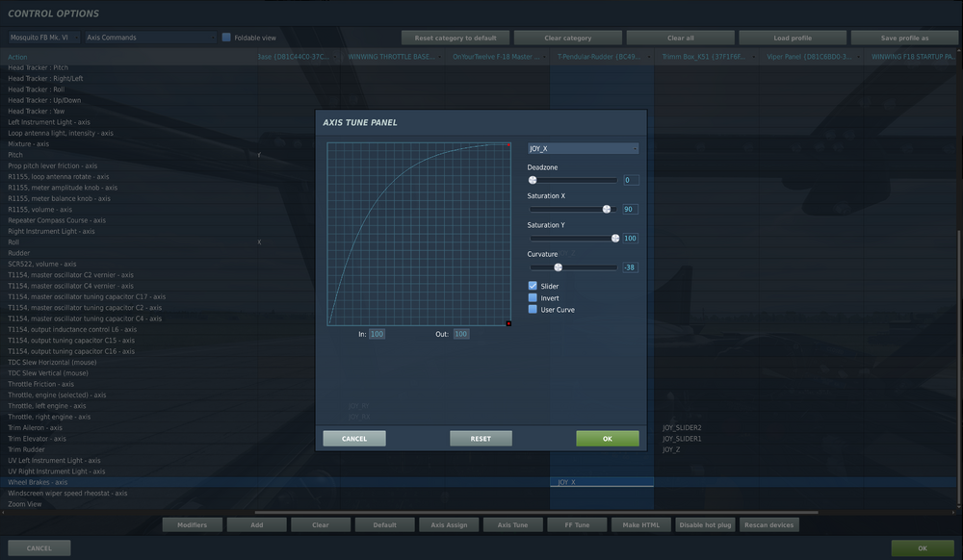
Task: Click the Save profile as button
Action: [x=904, y=38]
